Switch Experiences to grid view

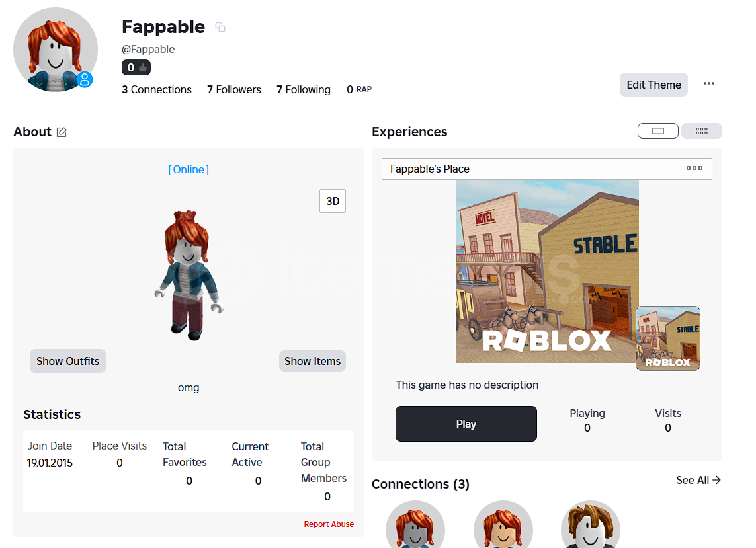tap(702, 131)
